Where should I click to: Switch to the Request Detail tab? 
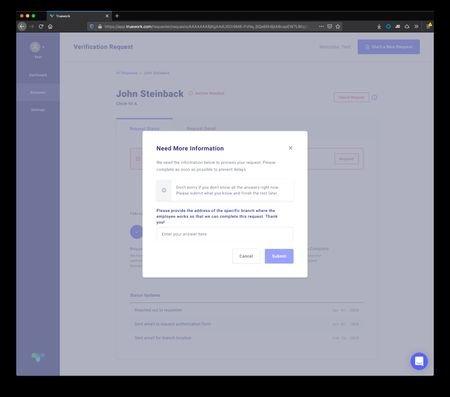point(201,129)
